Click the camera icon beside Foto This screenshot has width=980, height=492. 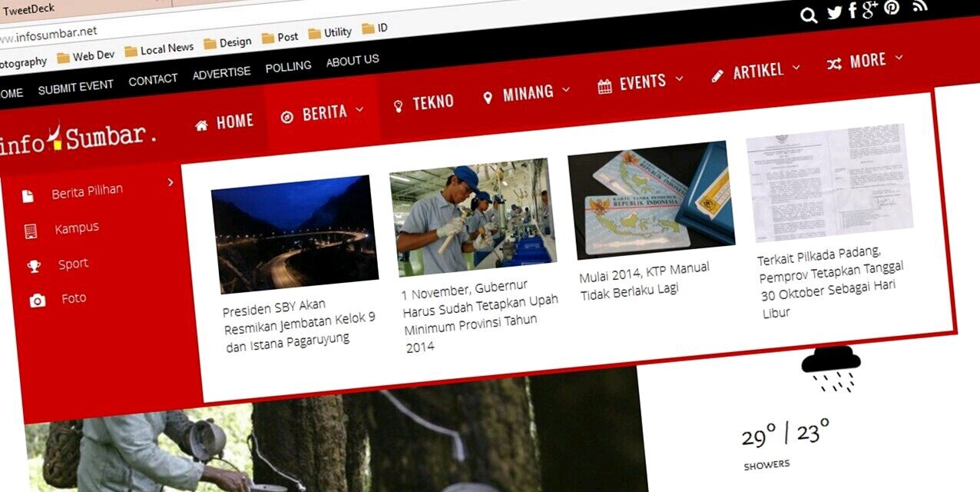(x=38, y=301)
